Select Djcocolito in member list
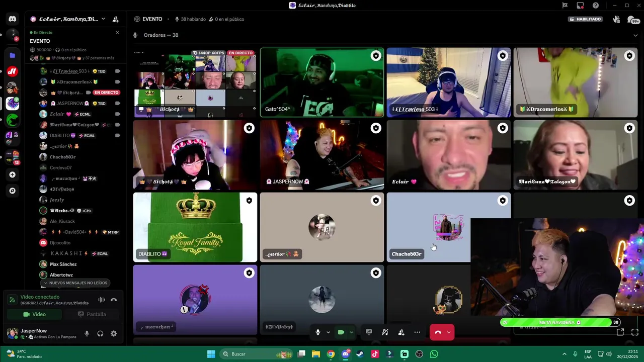 [x=60, y=243]
